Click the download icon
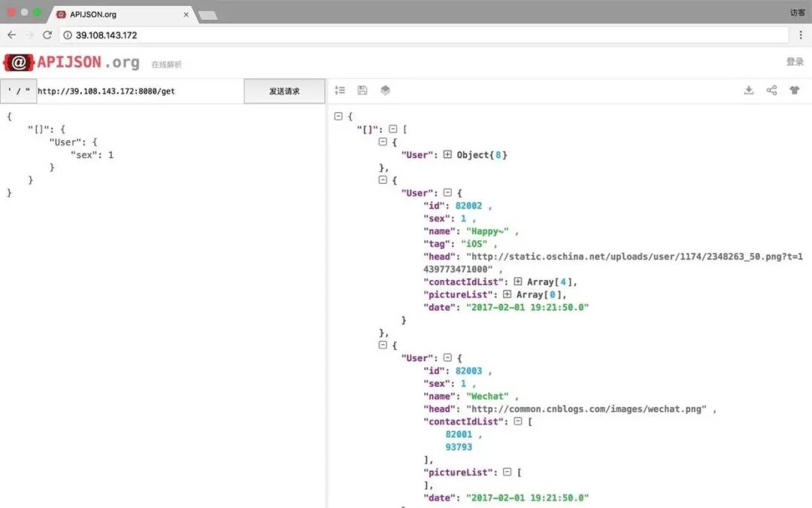Image resolution: width=812 pixels, height=508 pixels. pyautogui.click(x=749, y=90)
